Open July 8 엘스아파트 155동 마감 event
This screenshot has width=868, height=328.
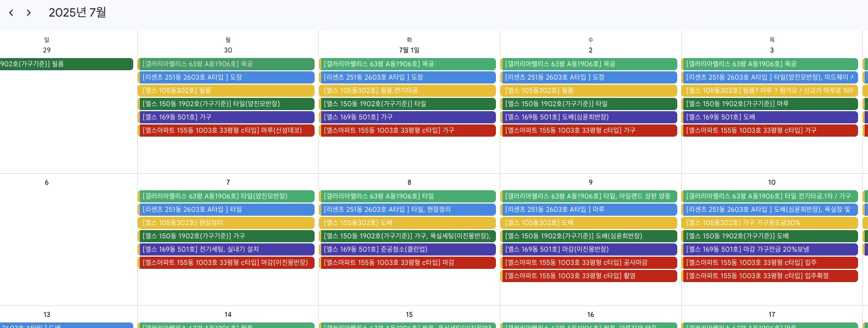[x=407, y=263]
